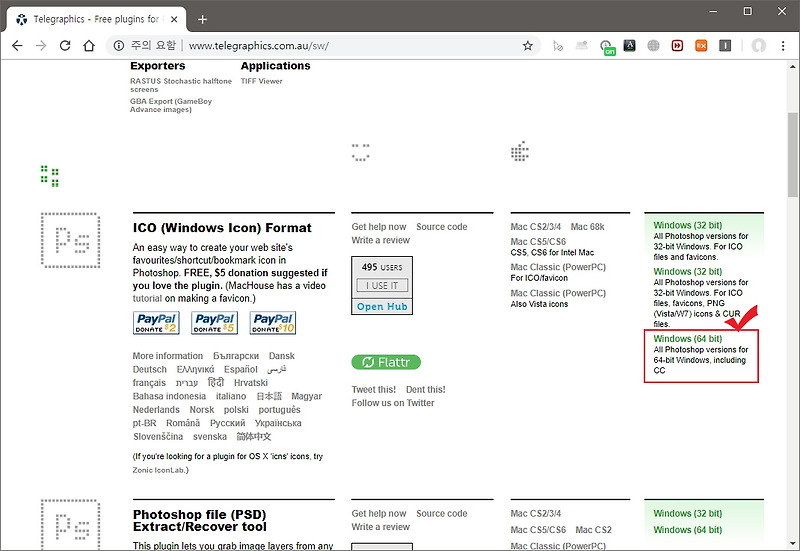Open the ICO Format Ps dotted icon

pos(70,240)
